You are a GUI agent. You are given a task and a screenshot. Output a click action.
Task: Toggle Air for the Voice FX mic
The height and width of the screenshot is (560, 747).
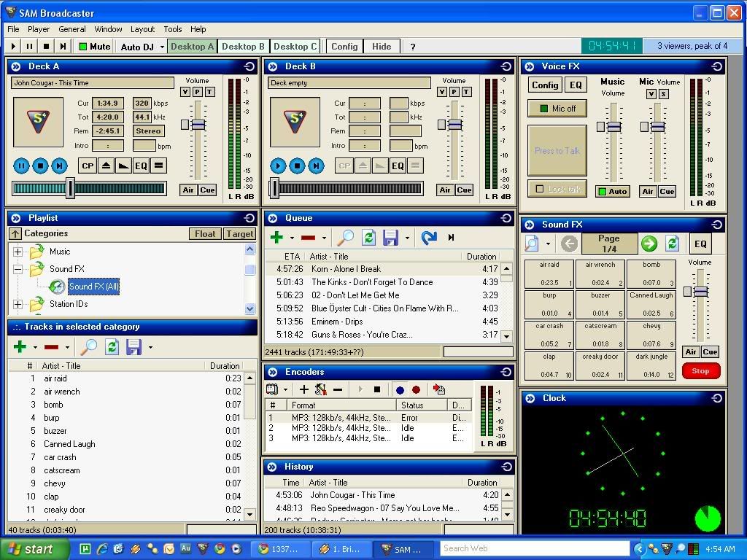tap(648, 192)
